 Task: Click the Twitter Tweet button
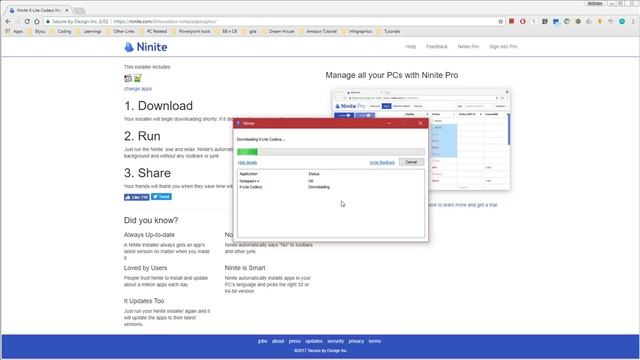tap(161, 197)
